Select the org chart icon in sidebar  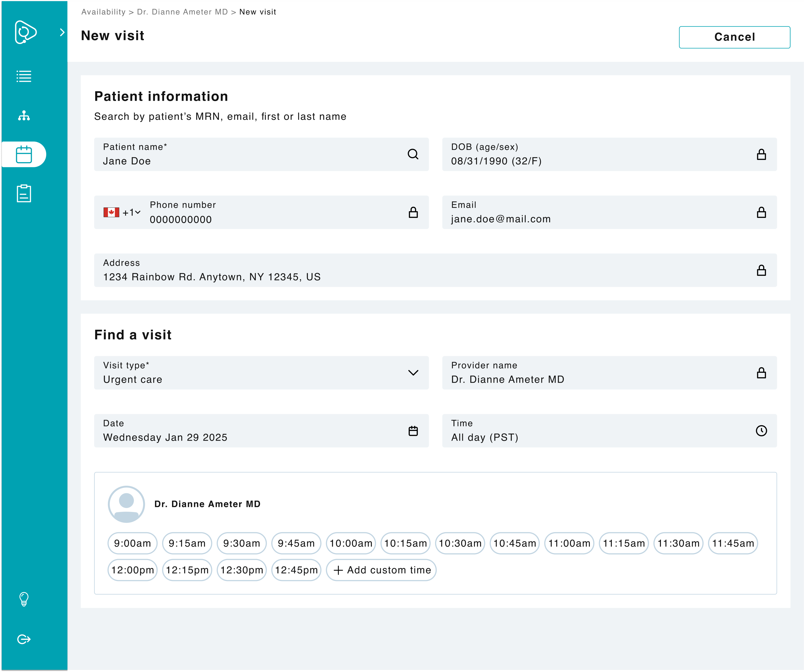24,115
